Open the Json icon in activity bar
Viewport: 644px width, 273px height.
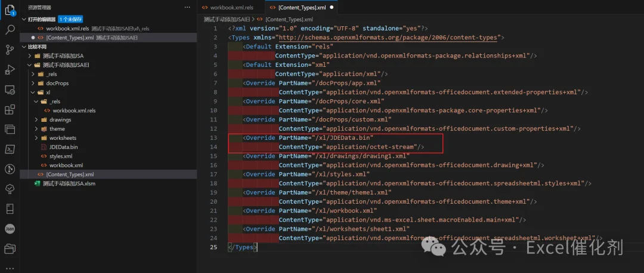(x=10, y=229)
